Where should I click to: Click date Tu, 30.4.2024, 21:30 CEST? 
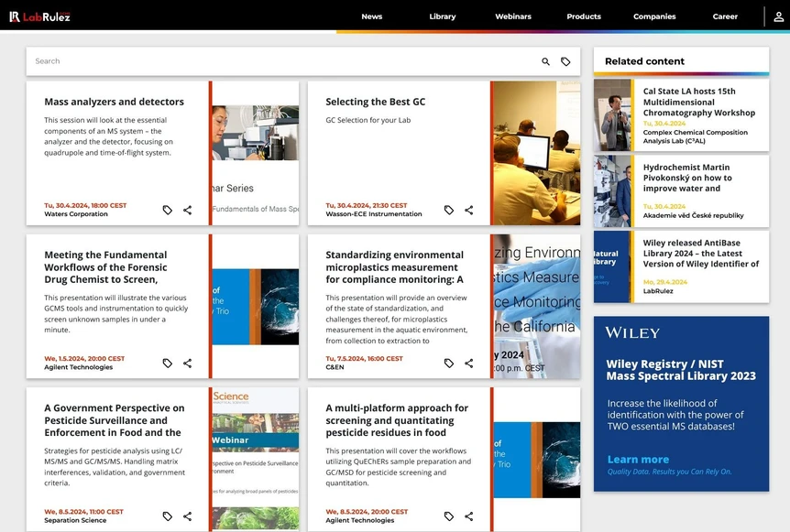[367, 205]
